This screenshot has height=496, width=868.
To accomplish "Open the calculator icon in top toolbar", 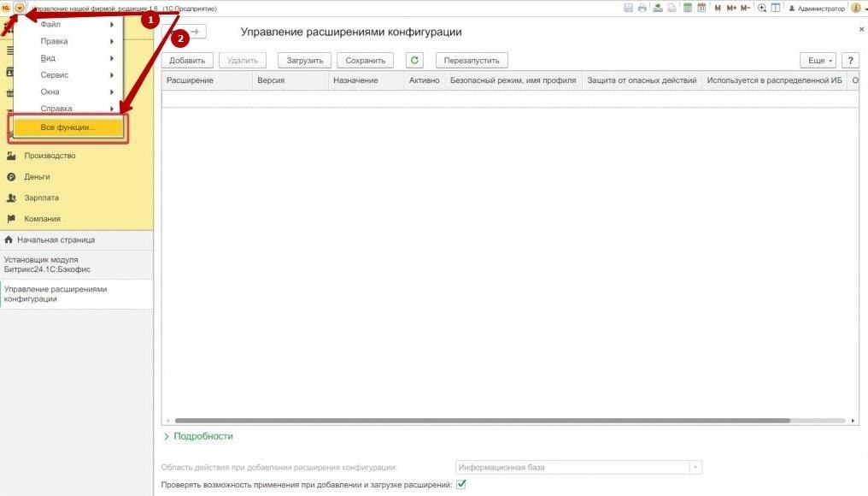I will tap(687, 8).
